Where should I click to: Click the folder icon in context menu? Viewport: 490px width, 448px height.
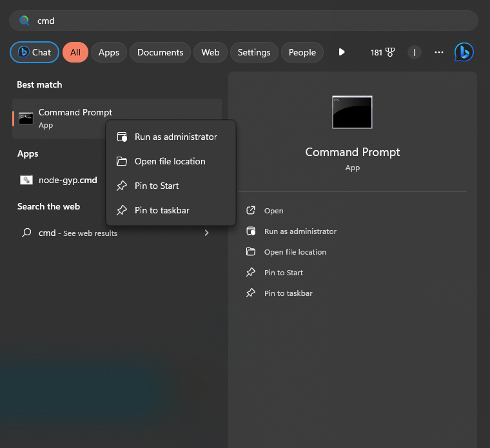coord(122,161)
